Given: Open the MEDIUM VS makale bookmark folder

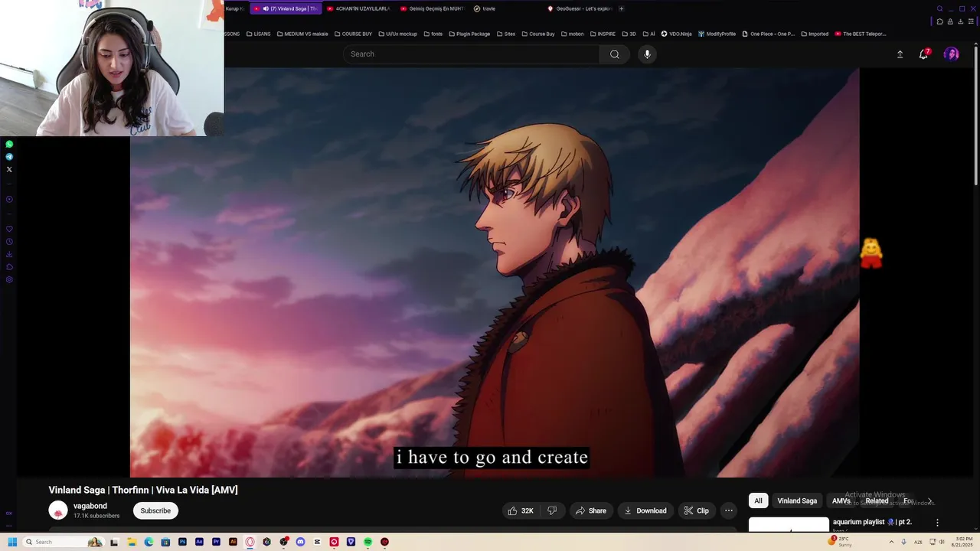Looking at the screenshot, I should 302,34.
